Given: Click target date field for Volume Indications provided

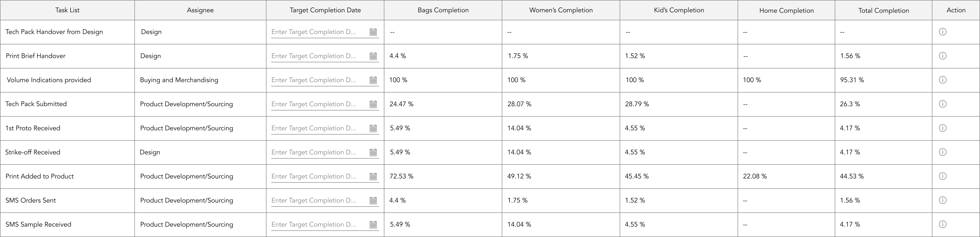Looking at the screenshot, I should pyautogui.click(x=325, y=80).
